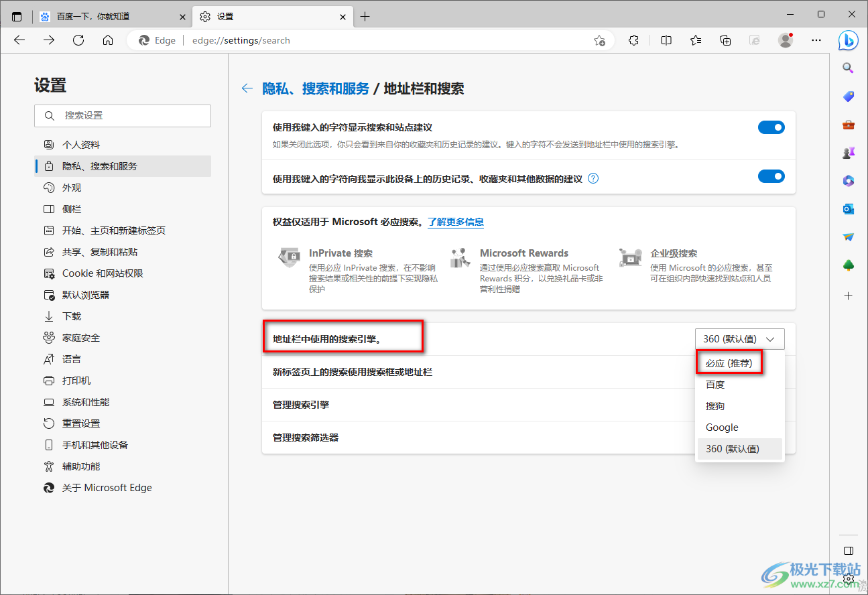Click the 隐私、搜索和服务 breadcrumb link
868x595 pixels.
tap(316, 88)
